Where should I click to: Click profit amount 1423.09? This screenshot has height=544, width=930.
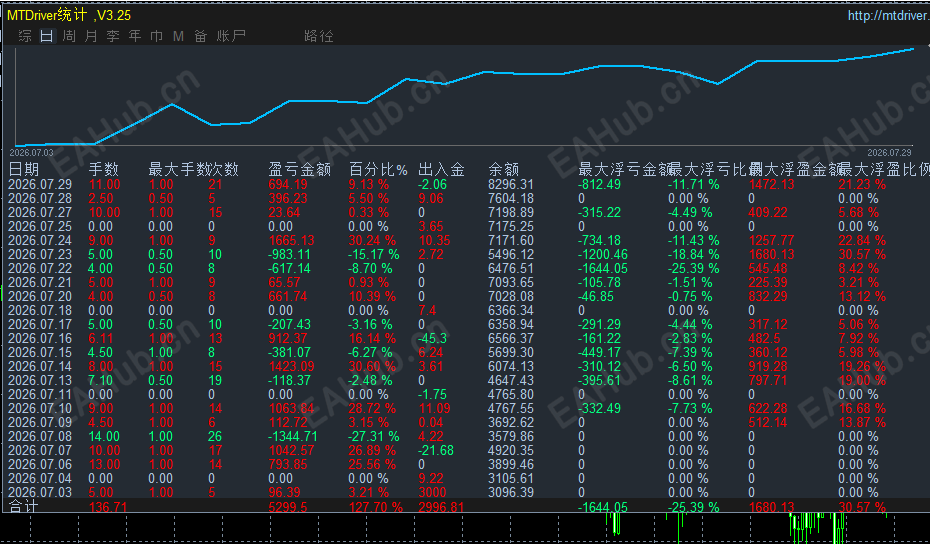click(291, 367)
